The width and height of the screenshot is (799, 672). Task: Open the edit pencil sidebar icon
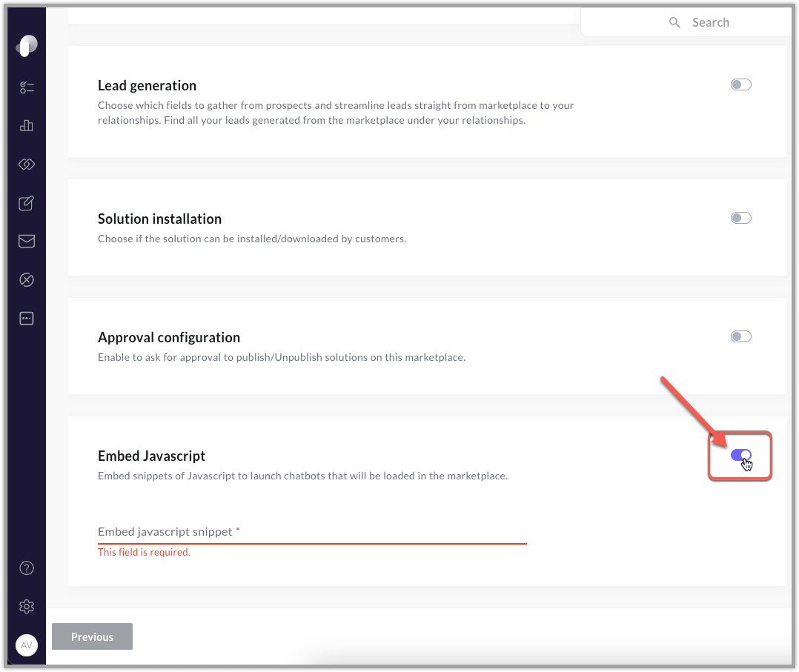click(x=27, y=203)
